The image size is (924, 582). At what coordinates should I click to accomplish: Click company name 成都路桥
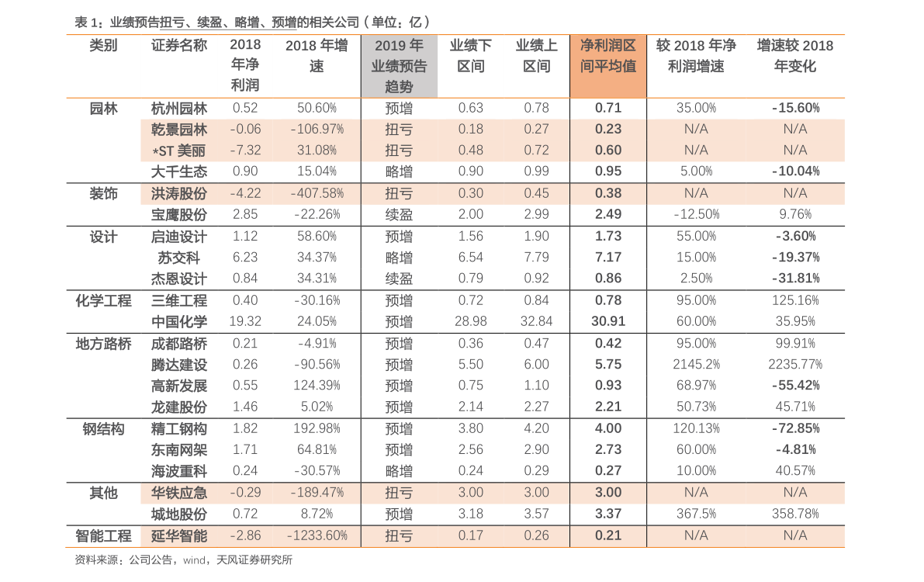[179, 345]
